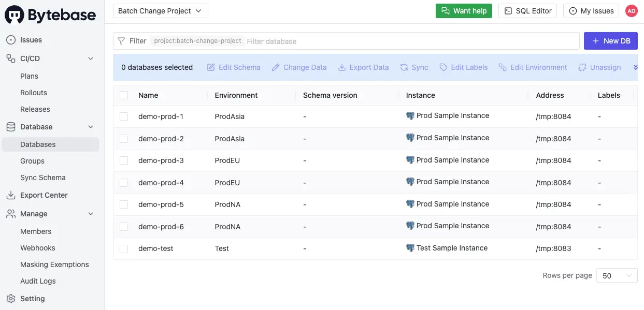Toggle the select-all header checkbox

[x=124, y=95]
